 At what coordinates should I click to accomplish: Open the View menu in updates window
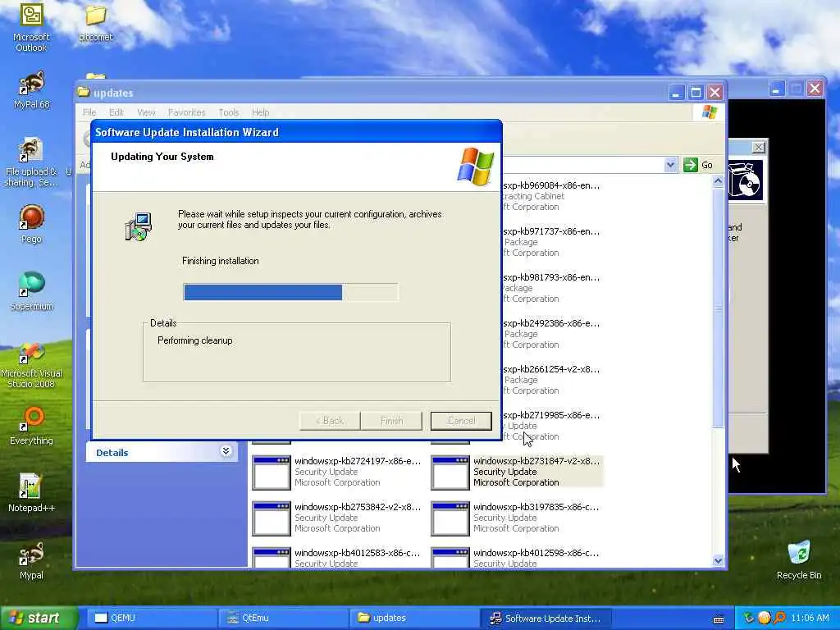click(146, 112)
